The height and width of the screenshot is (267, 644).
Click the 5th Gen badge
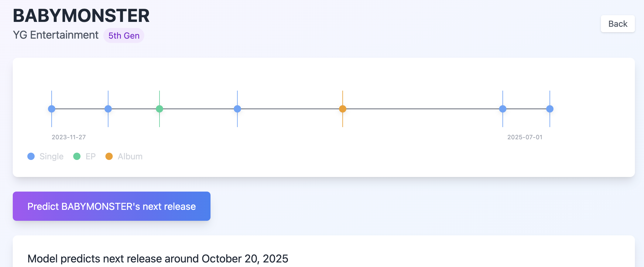tap(124, 36)
